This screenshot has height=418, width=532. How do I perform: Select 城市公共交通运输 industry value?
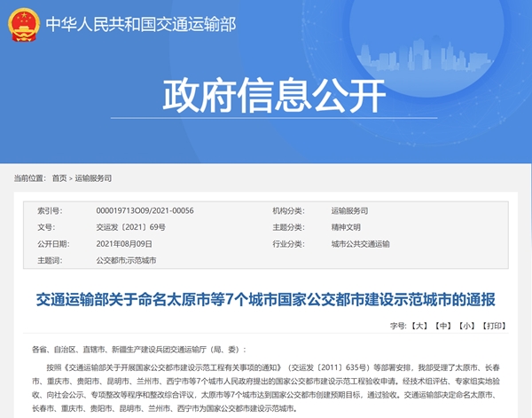361,244
